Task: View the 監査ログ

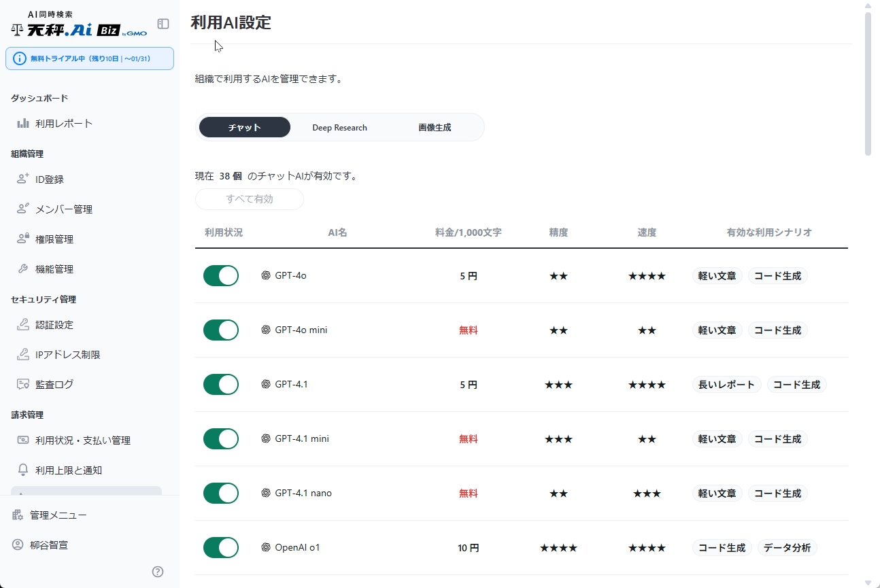Action: tap(53, 384)
